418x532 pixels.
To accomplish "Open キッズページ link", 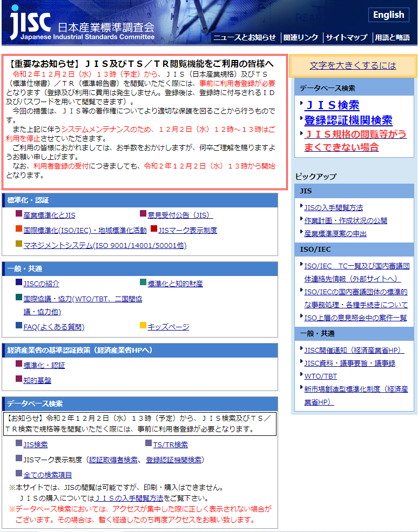I will click(x=168, y=327).
